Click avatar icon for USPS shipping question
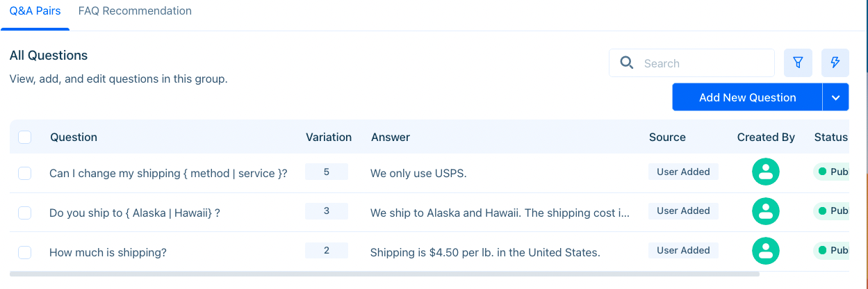The image size is (868, 289). (x=766, y=172)
